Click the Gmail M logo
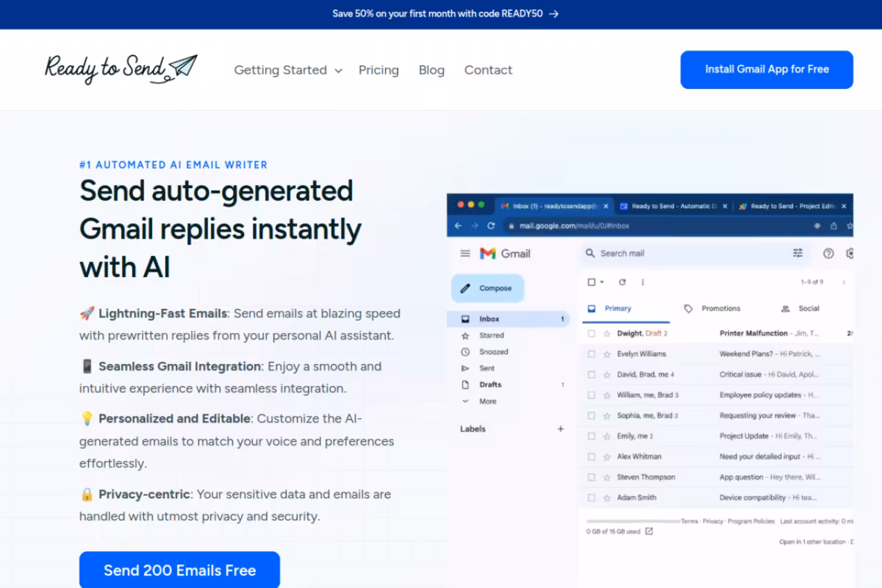 tap(487, 254)
